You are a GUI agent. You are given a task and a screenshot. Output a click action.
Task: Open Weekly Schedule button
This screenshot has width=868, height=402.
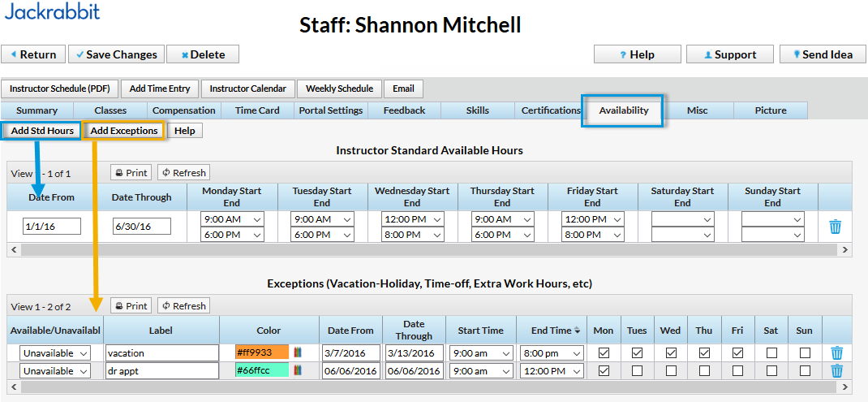[x=339, y=89]
